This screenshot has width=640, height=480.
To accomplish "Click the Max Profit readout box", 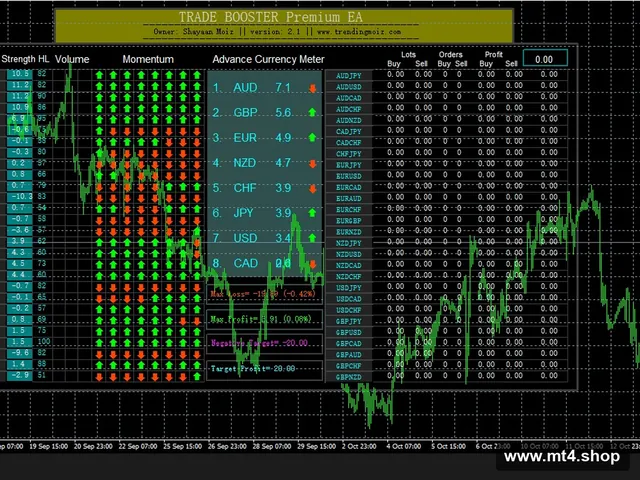I will [x=264, y=319].
